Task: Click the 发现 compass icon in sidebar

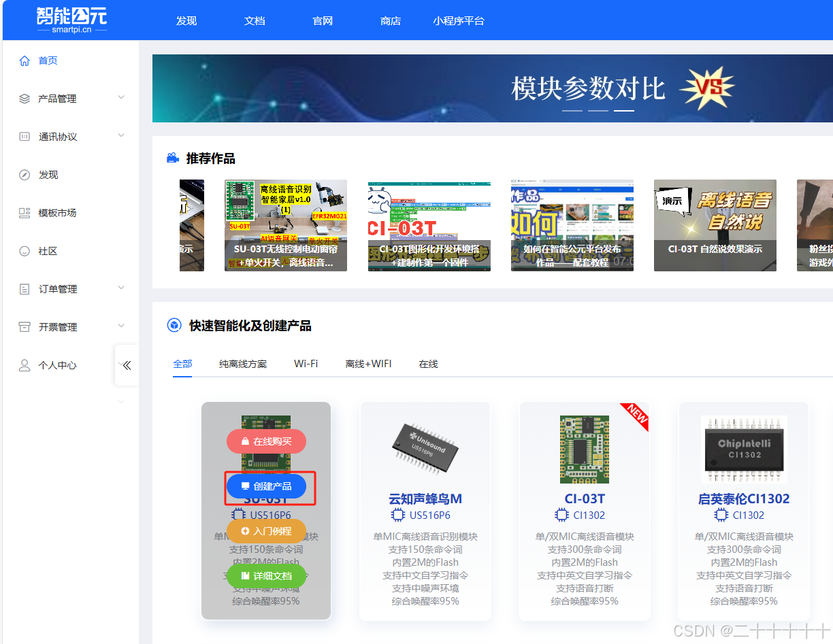Action: 24,175
